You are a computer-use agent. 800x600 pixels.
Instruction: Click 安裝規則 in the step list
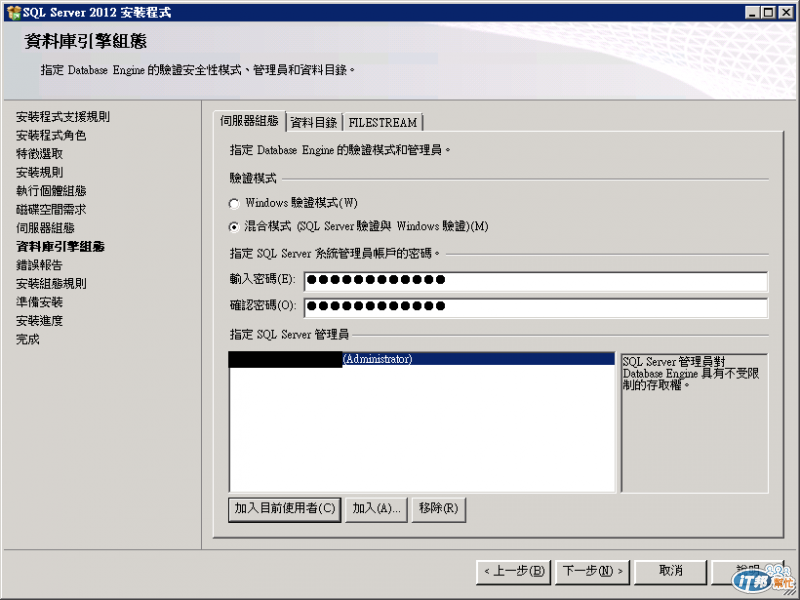click(39, 172)
